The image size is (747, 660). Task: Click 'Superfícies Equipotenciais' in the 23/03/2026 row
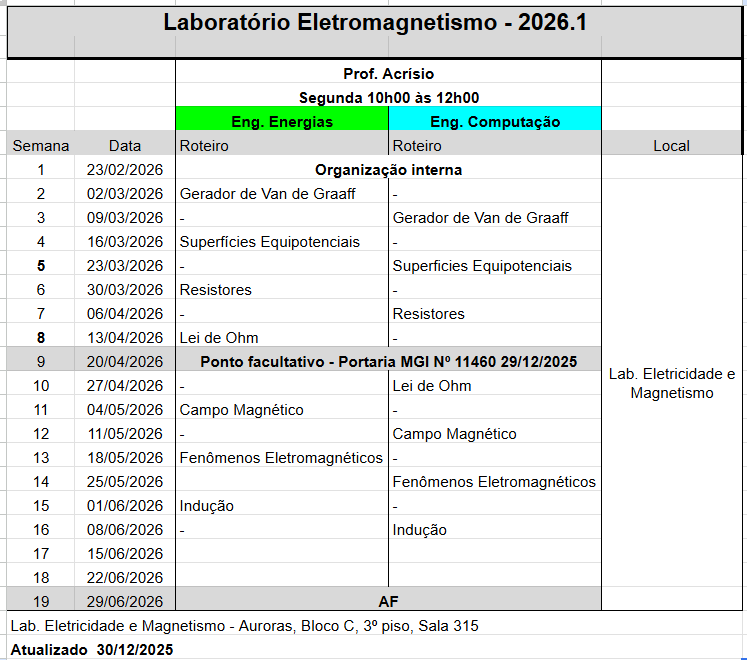(482, 266)
